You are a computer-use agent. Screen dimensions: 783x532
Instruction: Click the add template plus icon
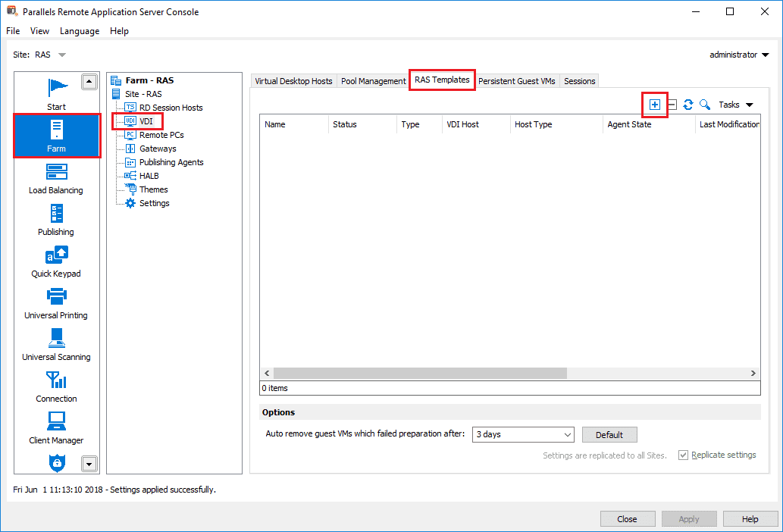coord(655,105)
